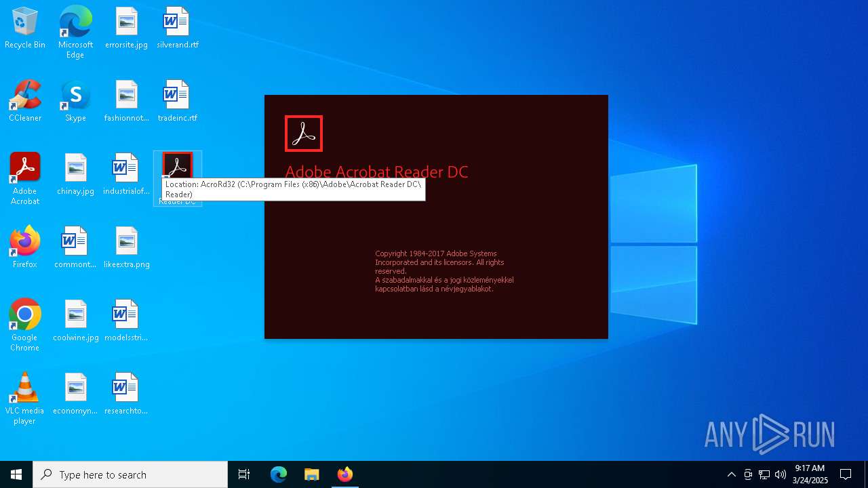
Task: Click the Type here to search box
Action: tap(130, 474)
